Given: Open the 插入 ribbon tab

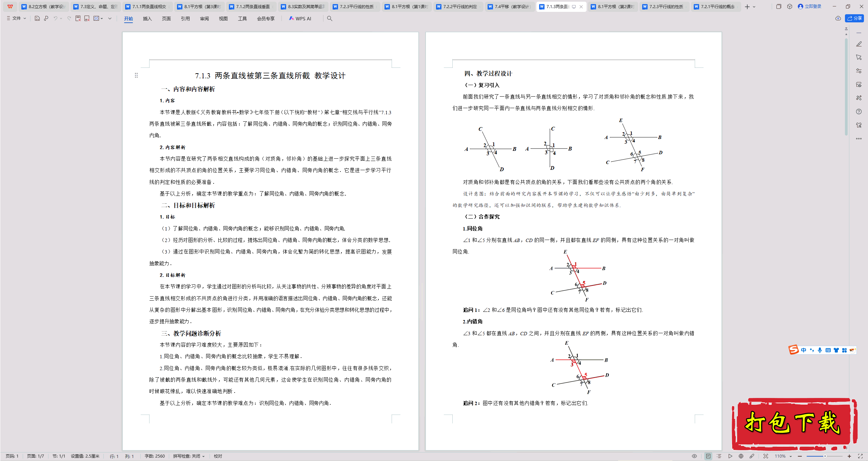Looking at the screenshot, I should pos(147,19).
